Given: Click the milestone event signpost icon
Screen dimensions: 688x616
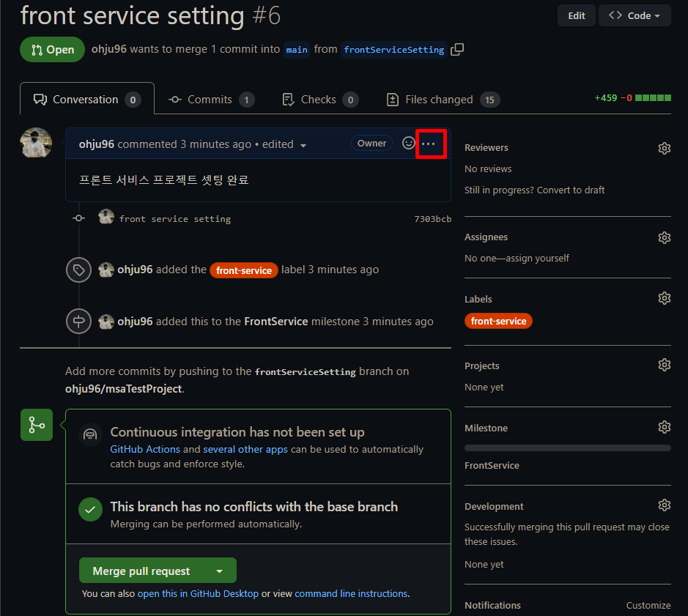Looking at the screenshot, I should pos(78,322).
